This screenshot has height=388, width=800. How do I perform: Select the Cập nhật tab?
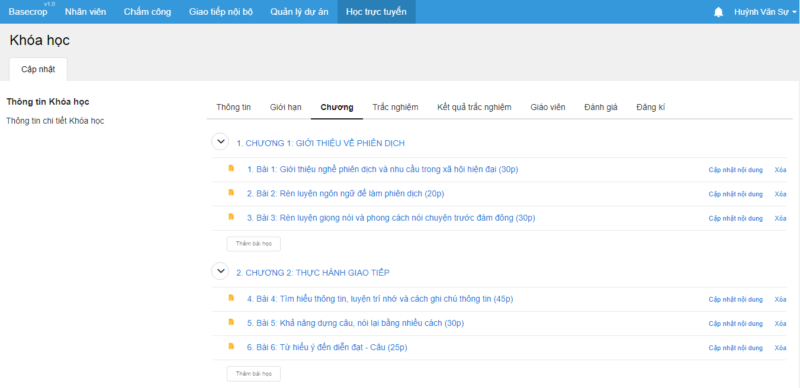click(38, 70)
